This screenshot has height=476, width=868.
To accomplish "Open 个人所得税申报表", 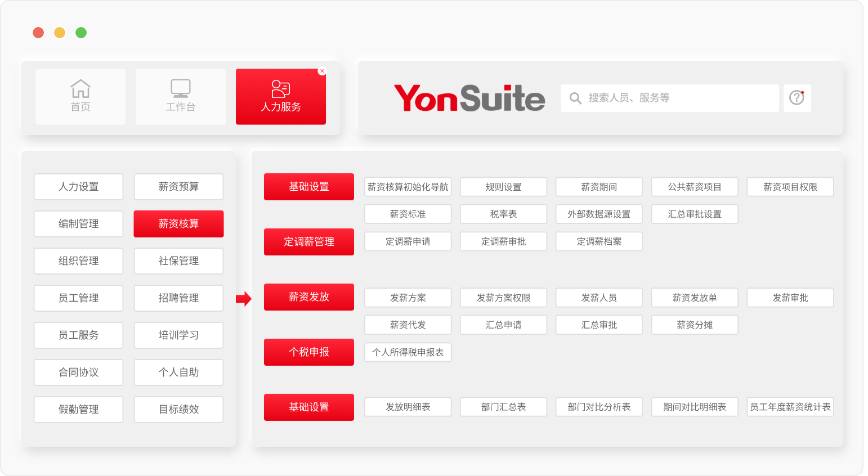I will [x=408, y=352].
